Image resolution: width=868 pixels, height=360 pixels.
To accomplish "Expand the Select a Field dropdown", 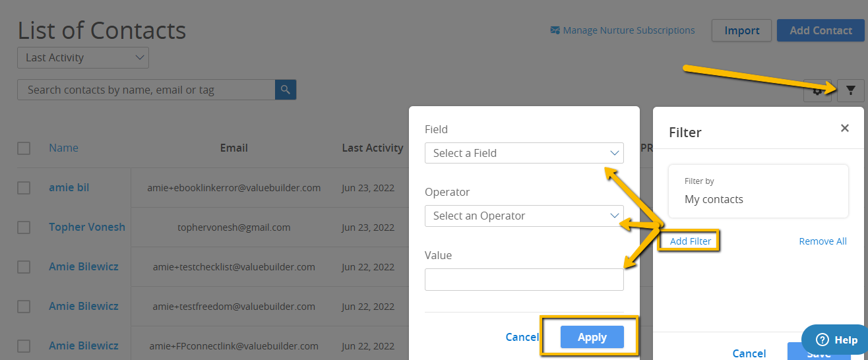I will point(524,153).
